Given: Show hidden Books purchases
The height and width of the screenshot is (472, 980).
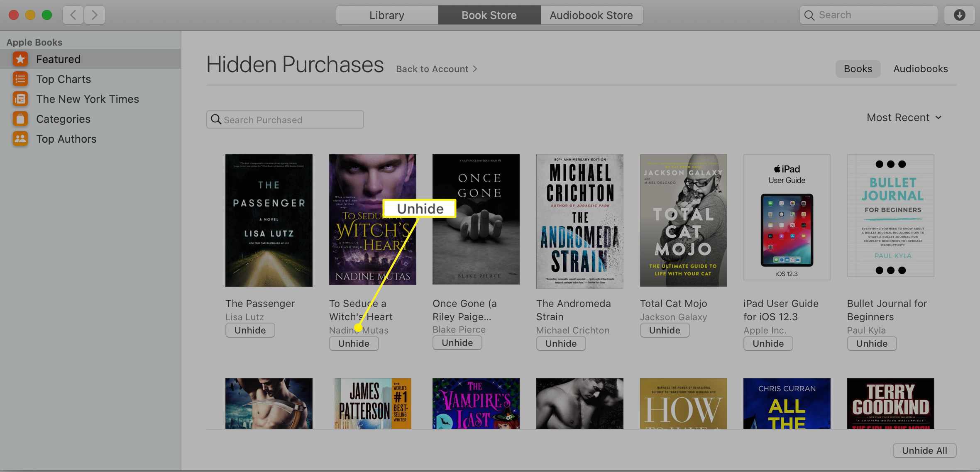Looking at the screenshot, I should (x=858, y=69).
